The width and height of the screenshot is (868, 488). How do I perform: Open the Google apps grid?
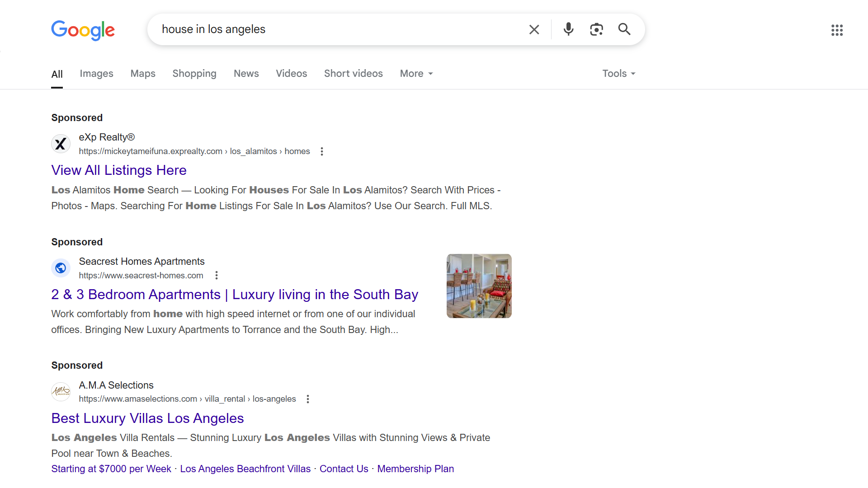click(x=837, y=30)
